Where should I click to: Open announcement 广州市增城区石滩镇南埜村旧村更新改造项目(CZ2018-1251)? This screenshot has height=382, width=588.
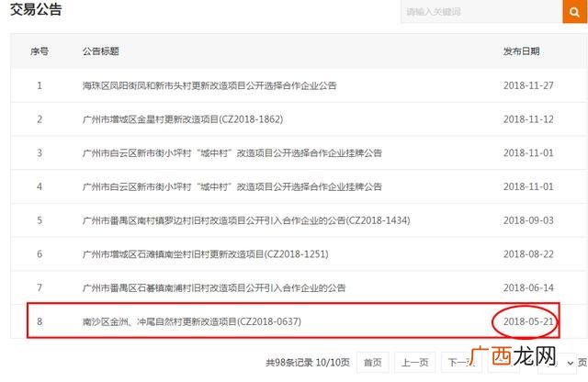coord(206,254)
